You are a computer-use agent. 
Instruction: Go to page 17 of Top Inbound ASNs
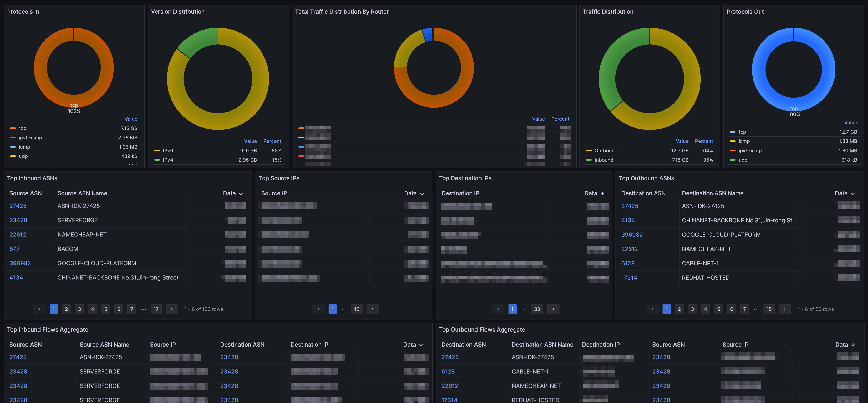tap(156, 309)
